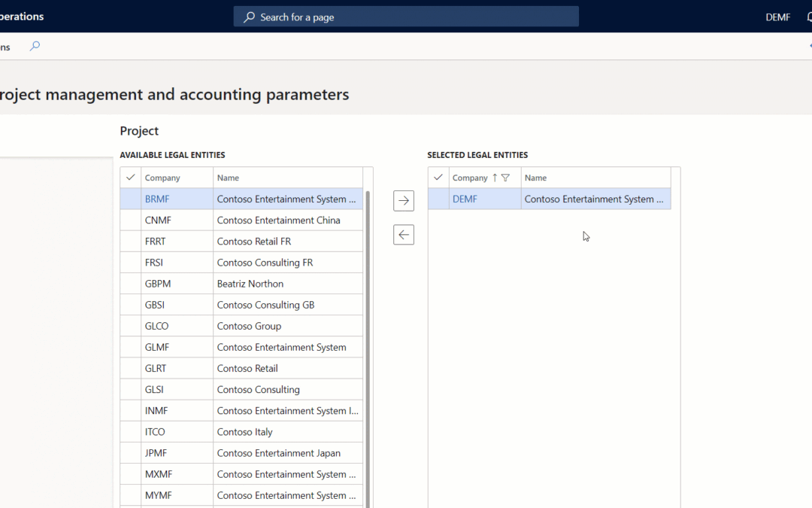812x508 pixels.
Task: Open the filter icon on the selected Company column
Action: 505,178
